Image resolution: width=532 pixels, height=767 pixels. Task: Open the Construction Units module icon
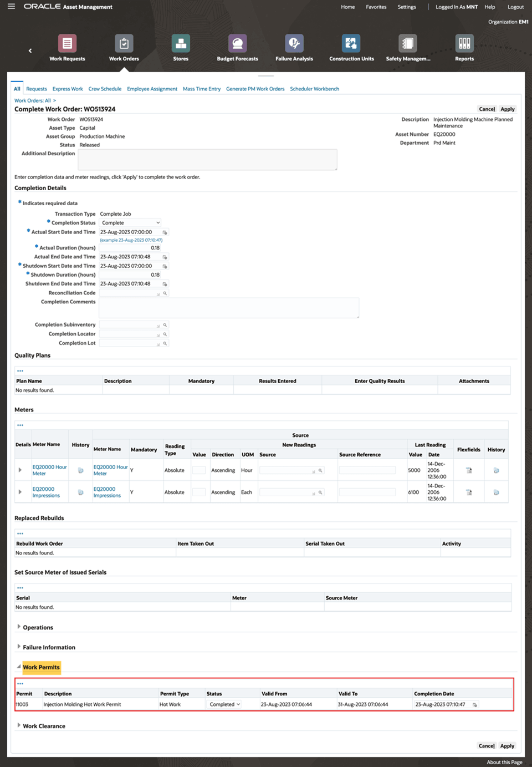click(351, 43)
